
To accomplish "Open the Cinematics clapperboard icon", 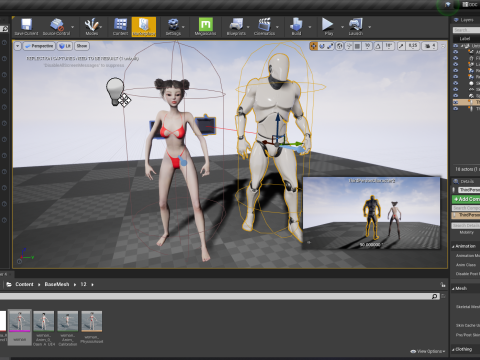I will click(264, 27).
